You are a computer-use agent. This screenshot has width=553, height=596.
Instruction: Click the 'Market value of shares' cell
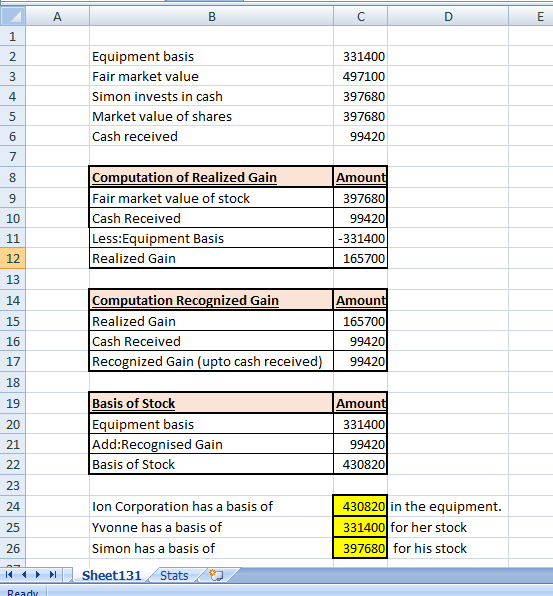(x=211, y=116)
